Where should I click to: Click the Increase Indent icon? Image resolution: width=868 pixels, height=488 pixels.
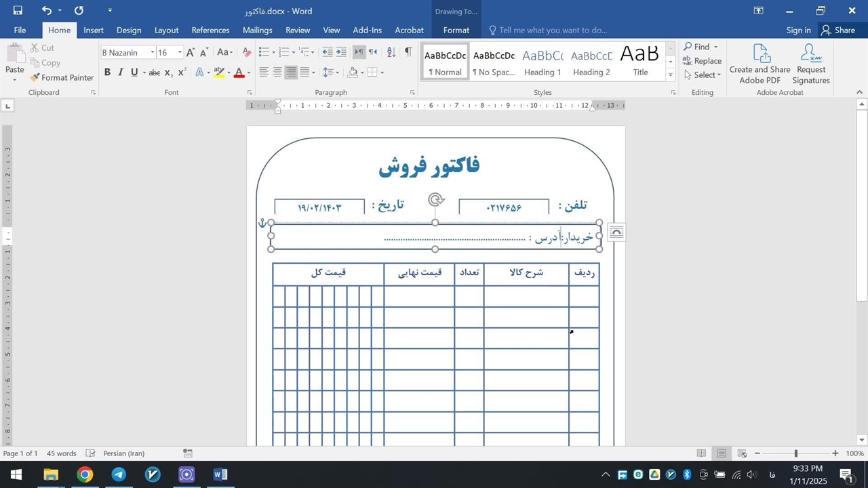[x=341, y=52]
